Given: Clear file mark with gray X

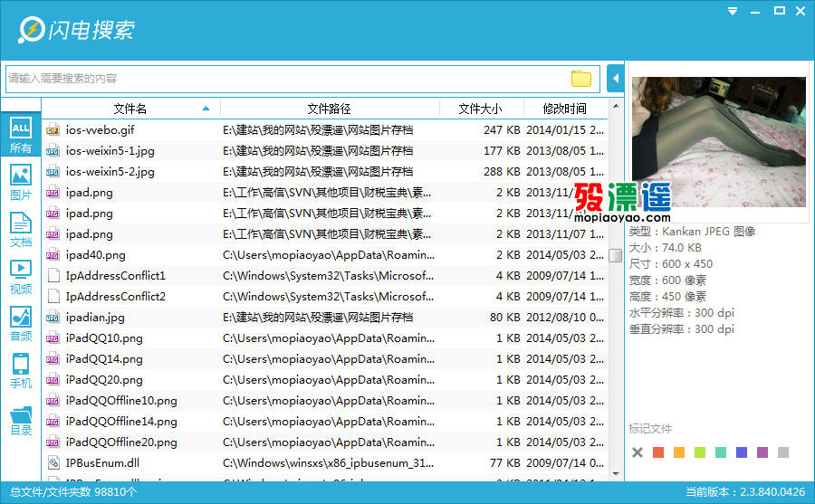Looking at the screenshot, I should [x=638, y=452].
